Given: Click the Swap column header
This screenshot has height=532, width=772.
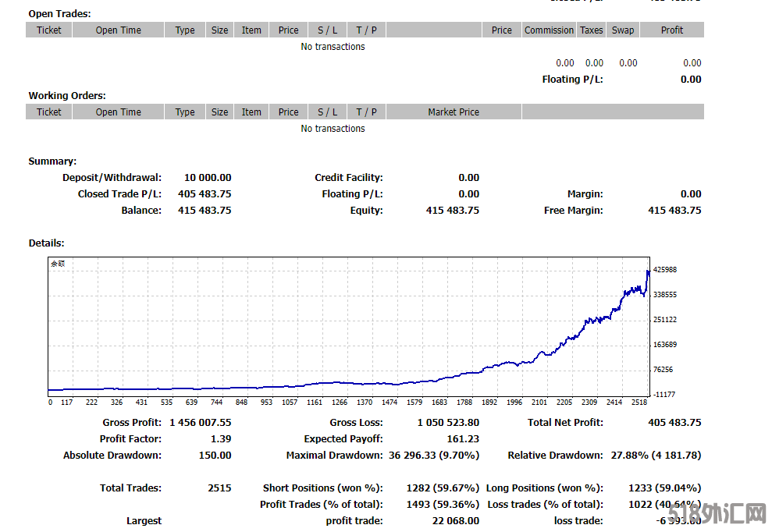Looking at the screenshot, I should (x=623, y=30).
